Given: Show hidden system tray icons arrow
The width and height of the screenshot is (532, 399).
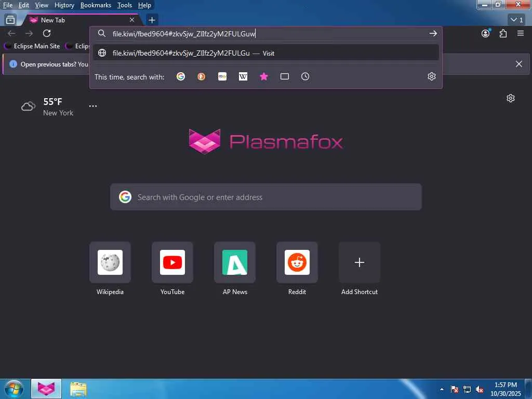Looking at the screenshot, I should click(442, 389).
